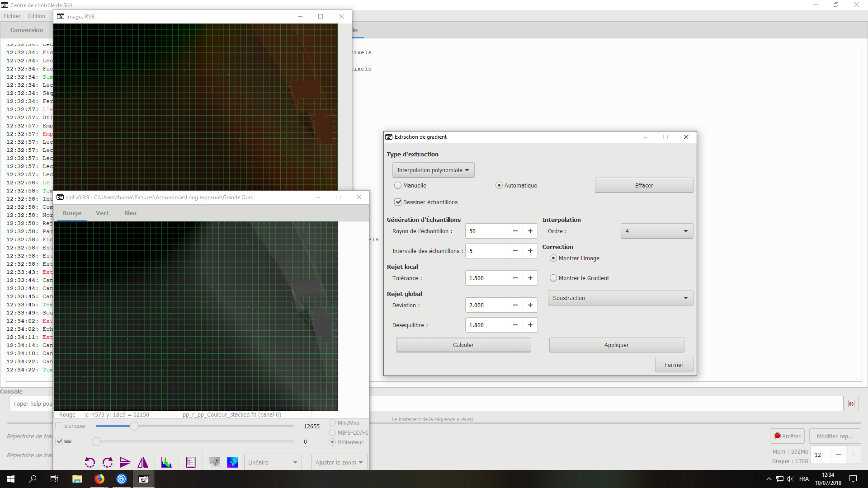Toggle the false color rendering icon

[232, 462]
